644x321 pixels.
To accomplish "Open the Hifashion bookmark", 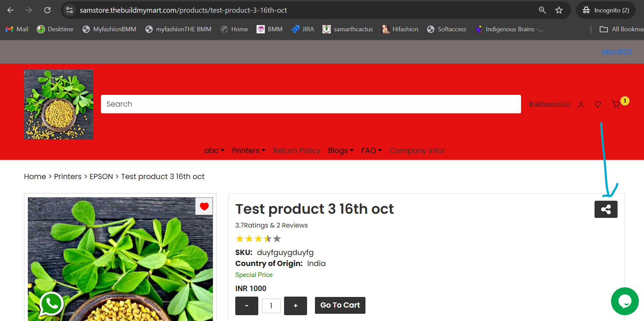I will pos(400,29).
